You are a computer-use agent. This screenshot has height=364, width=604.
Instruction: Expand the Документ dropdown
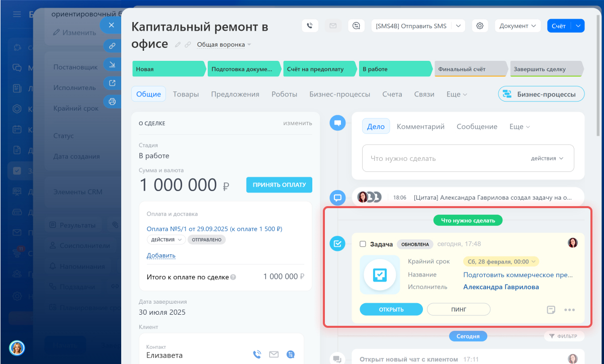pyautogui.click(x=517, y=26)
